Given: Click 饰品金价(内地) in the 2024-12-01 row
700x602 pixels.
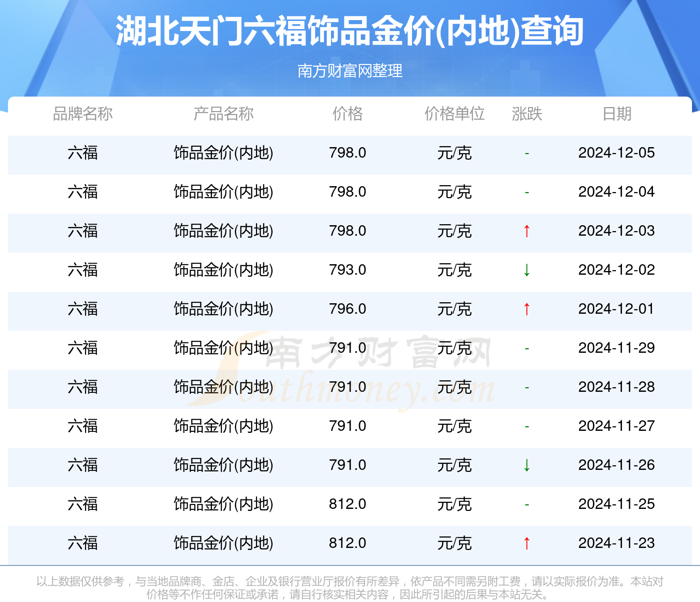Looking at the screenshot, I should click(223, 309).
